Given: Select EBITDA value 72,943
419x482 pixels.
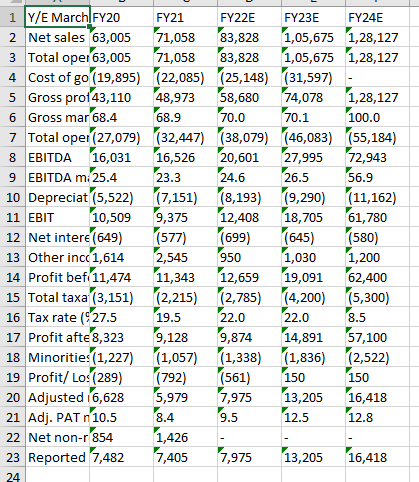Looking at the screenshot, I should coord(377,157).
